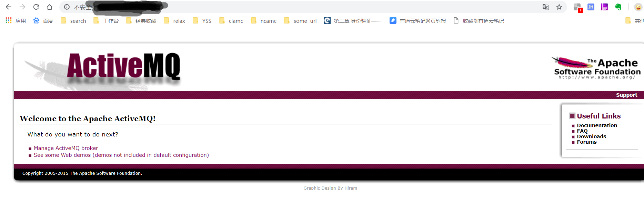This screenshot has width=644, height=200.
Task: Click the browser forward arrow
Action: click(x=22, y=7)
